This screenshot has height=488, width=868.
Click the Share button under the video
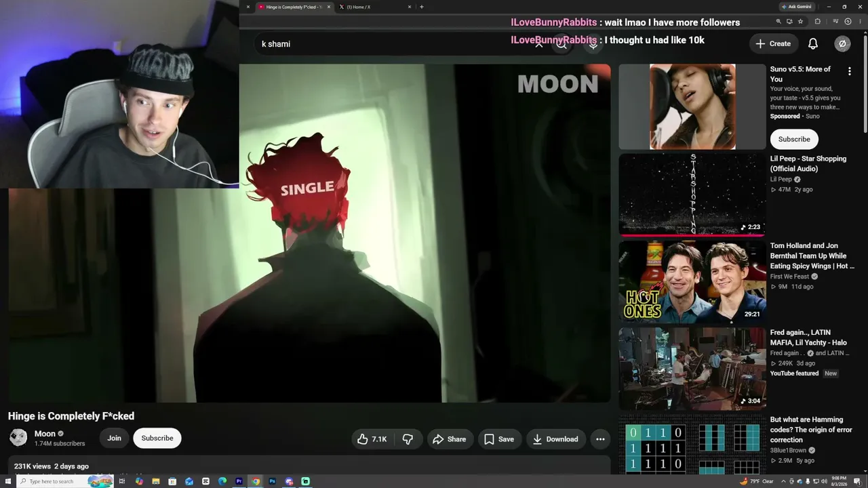[450, 439]
